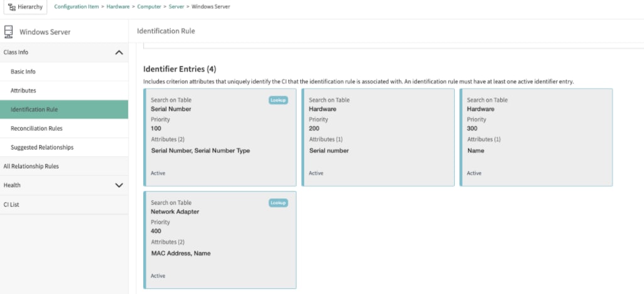Click the Windows Server class icon
Image resolution: width=644 pixels, height=294 pixels.
click(8, 31)
